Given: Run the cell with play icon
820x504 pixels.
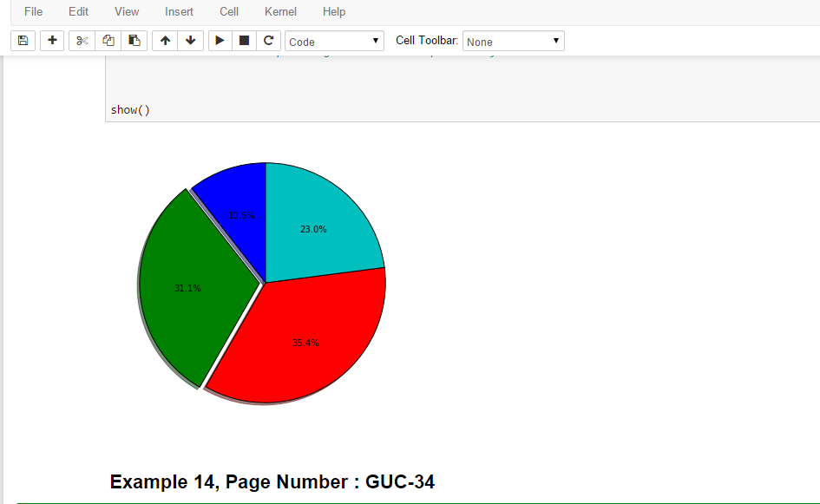Looking at the screenshot, I should tap(220, 41).
